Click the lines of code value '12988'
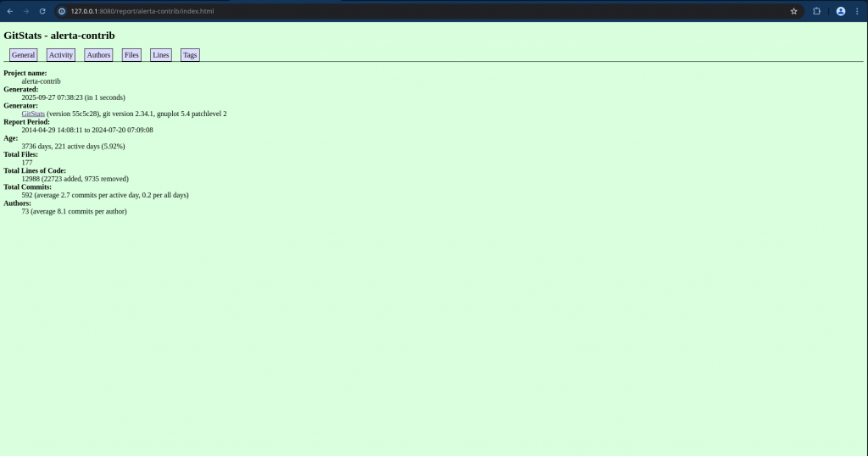Screen dimensions: 868x456 31,179
